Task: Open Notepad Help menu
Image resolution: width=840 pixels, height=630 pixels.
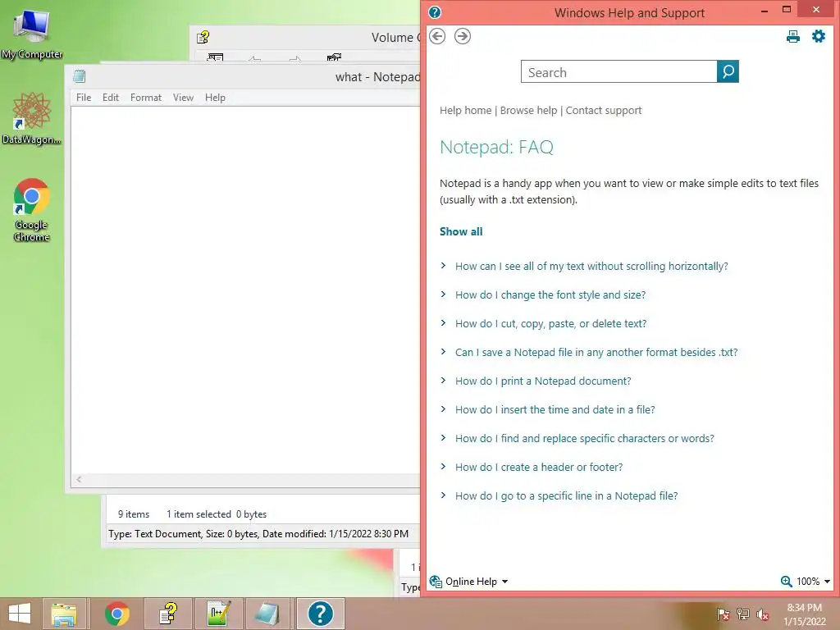Action: [215, 98]
